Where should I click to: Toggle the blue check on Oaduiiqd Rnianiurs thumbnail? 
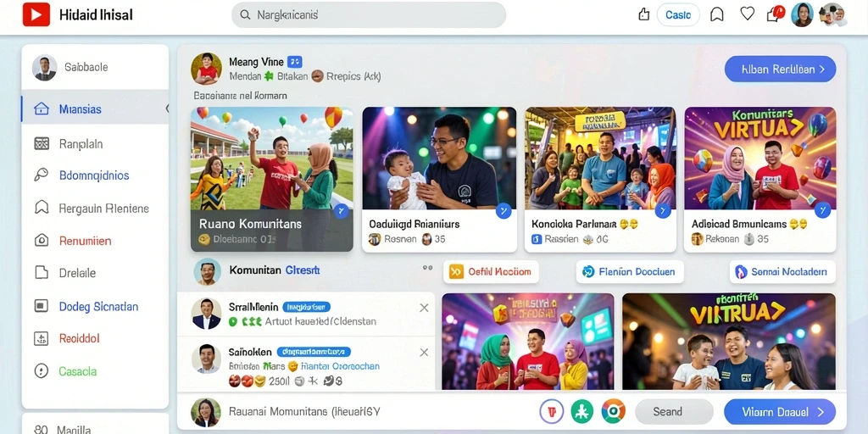pos(504,210)
